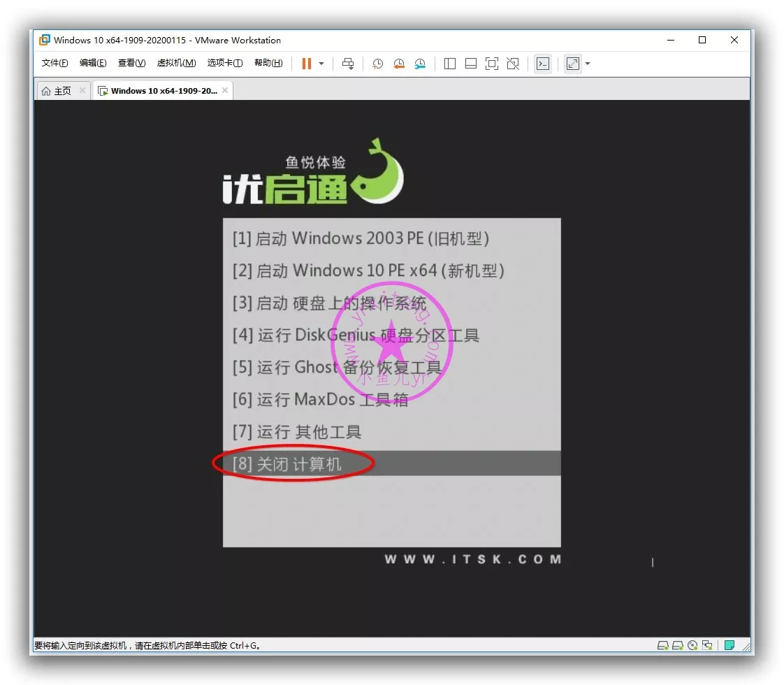The image size is (784, 685).
Task: Click the teal message log note icon
Action: click(729, 645)
